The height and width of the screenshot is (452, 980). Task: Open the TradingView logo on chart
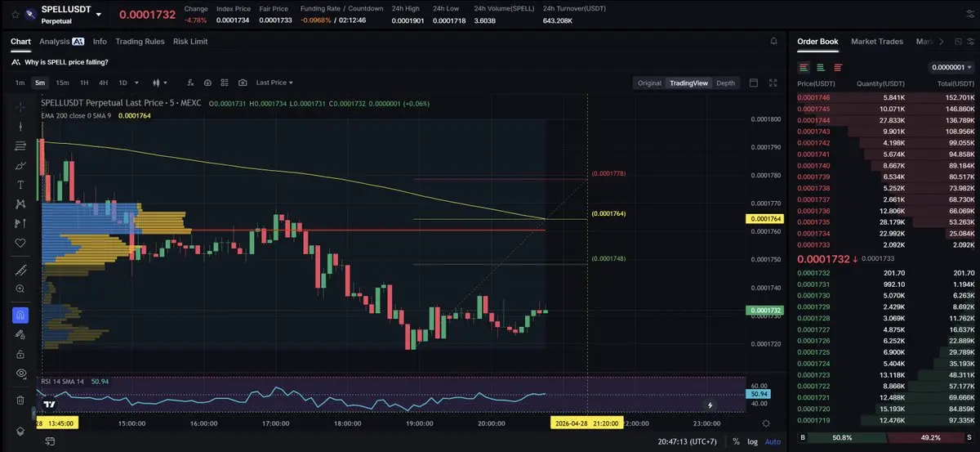(x=49, y=405)
